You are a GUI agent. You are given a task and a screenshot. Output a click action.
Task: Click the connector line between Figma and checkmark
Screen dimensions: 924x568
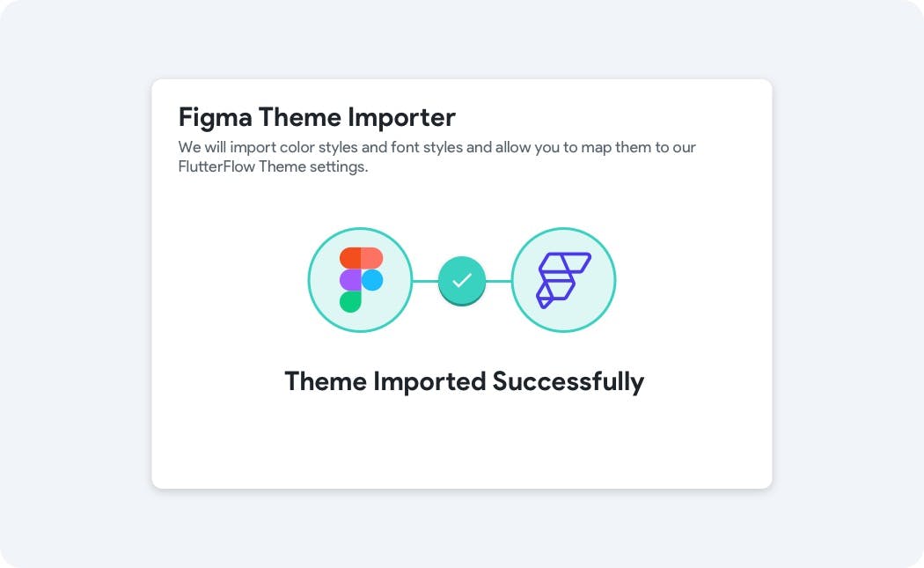click(x=425, y=281)
